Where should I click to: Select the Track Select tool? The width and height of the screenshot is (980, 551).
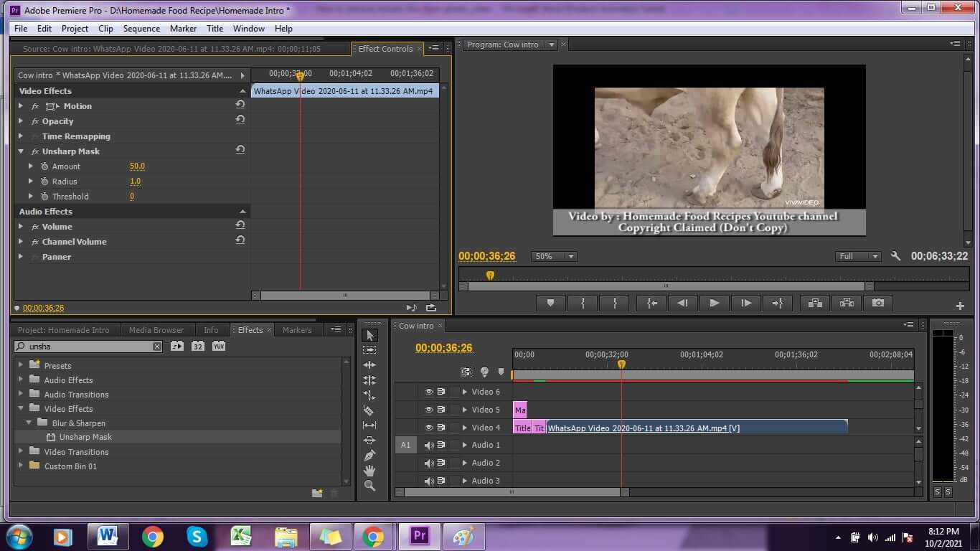[369, 350]
